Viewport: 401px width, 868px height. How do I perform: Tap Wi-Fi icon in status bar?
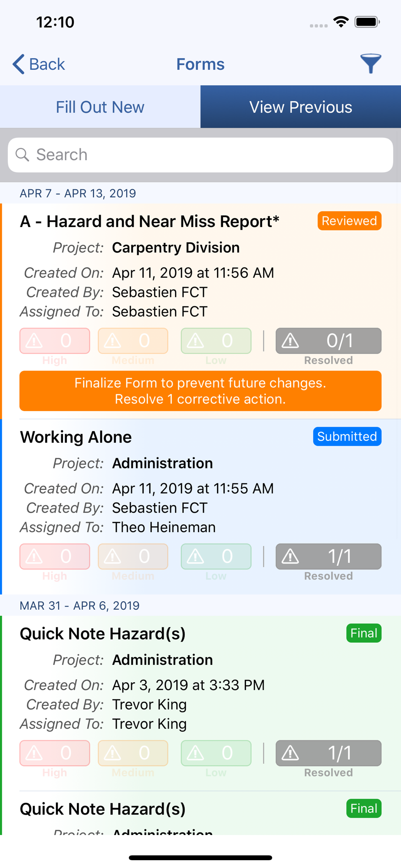coord(341,22)
